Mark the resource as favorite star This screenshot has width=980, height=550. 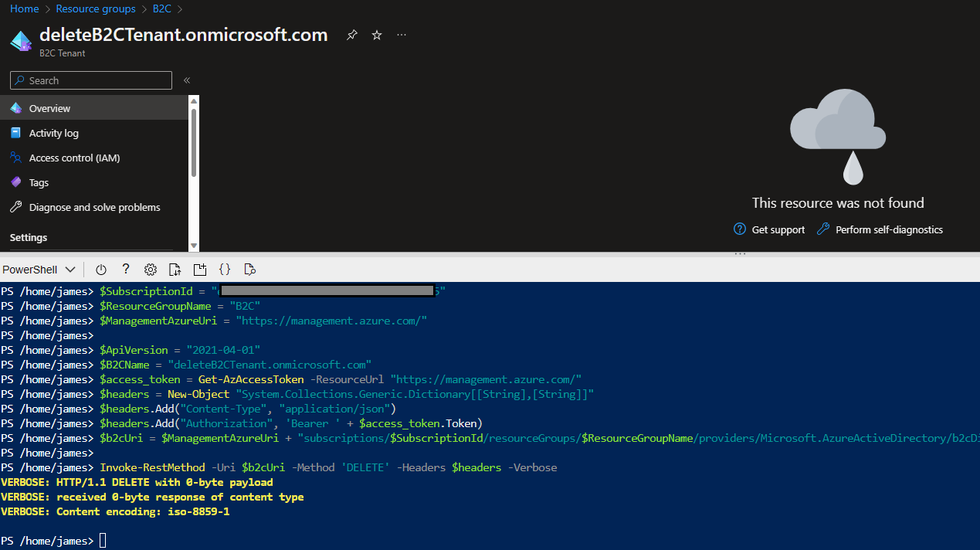point(377,35)
